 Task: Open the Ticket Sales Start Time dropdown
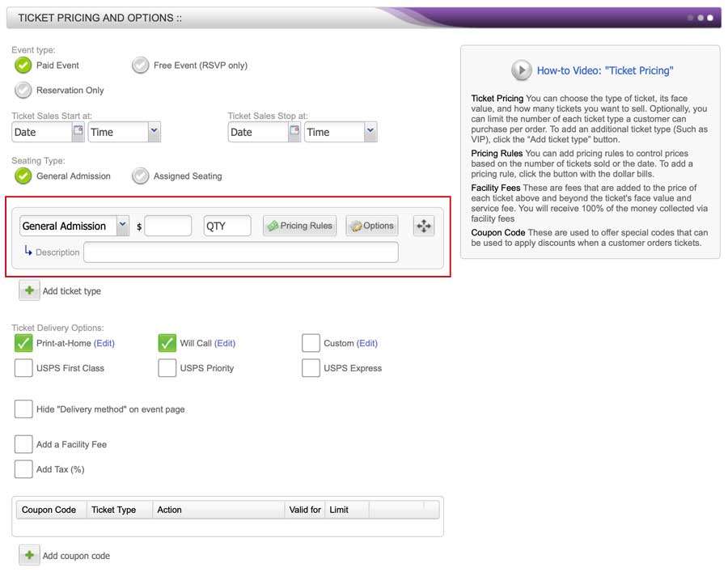coord(154,131)
